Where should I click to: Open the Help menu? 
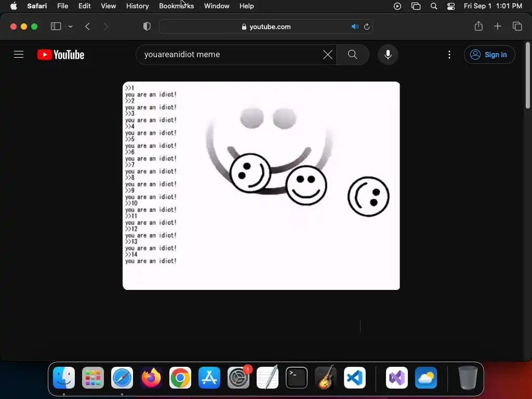click(247, 6)
